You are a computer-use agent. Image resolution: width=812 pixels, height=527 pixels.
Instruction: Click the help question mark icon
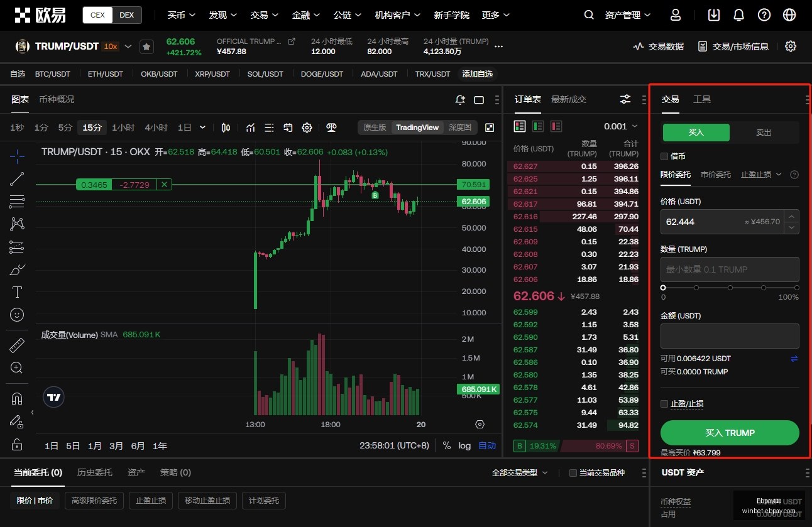[x=764, y=15]
